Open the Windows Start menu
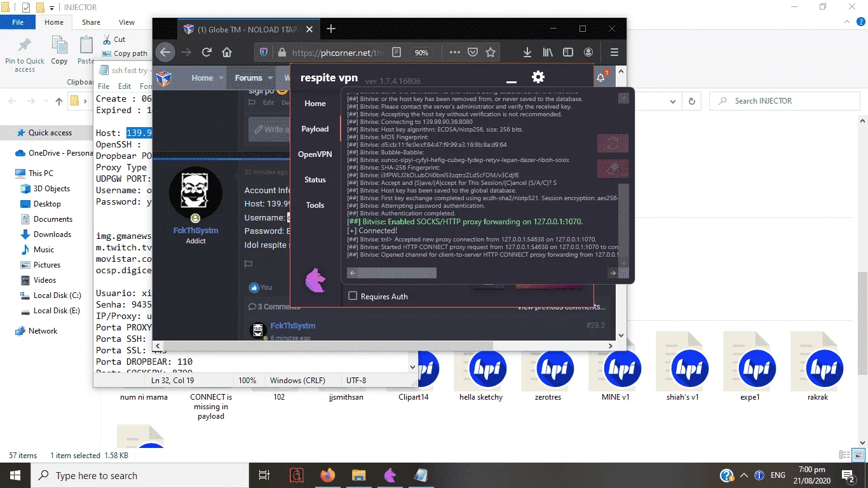 tap(15, 475)
